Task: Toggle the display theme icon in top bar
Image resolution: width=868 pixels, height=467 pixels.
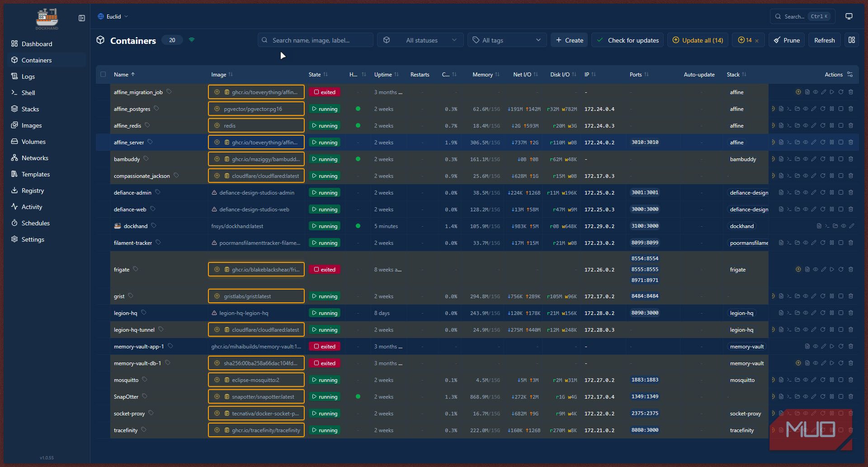Action: coord(849,16)
